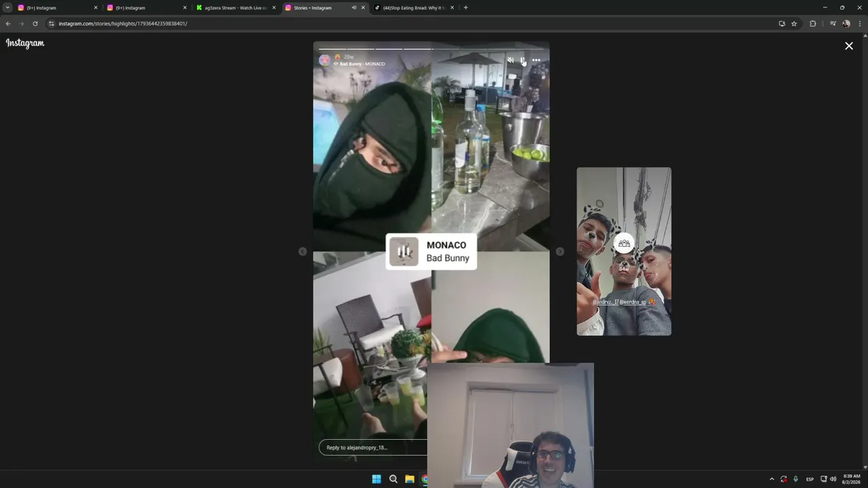Open Chrome from the taskbar
Image resolution: width=868 pixels, height=488 pixels.
click(425, 479)
